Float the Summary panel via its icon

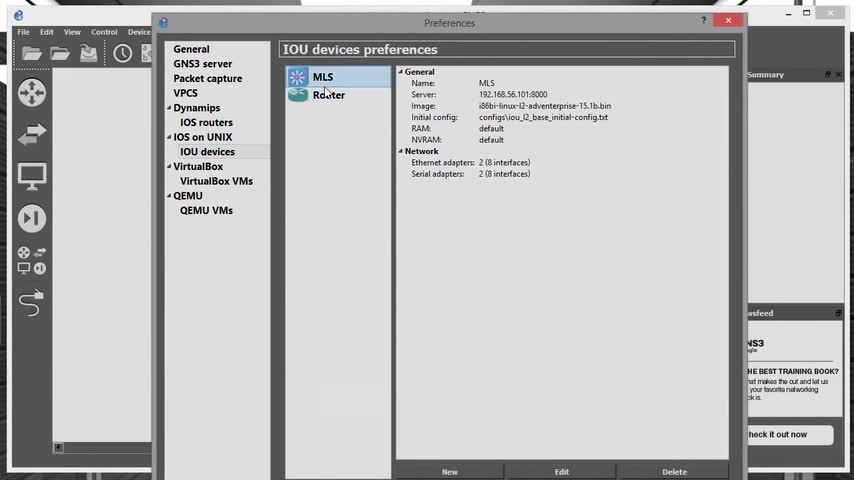pos(828,75)
